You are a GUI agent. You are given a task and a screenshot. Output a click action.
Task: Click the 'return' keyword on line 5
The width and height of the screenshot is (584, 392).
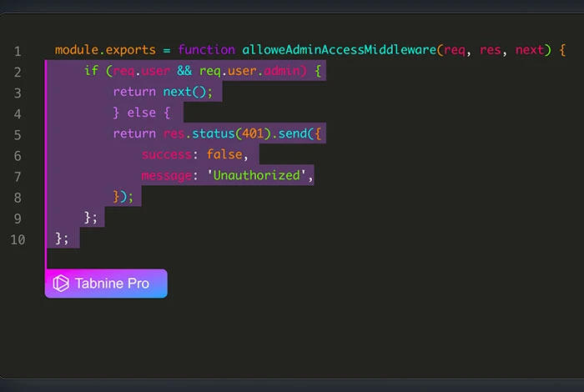pos(134,133)
